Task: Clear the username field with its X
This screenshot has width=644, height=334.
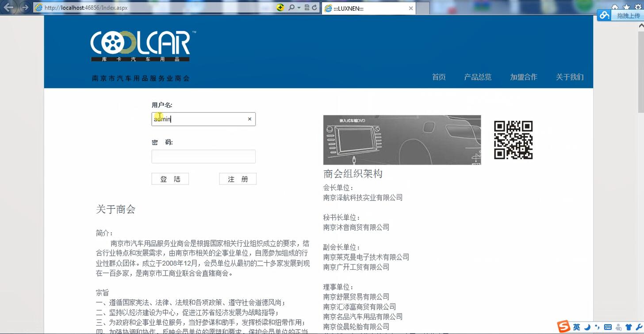Action: (x=249, y=119)
